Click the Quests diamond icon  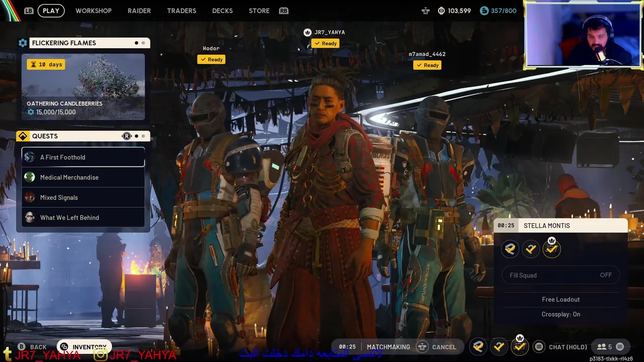pyautogui.click(x=23, y=136)
